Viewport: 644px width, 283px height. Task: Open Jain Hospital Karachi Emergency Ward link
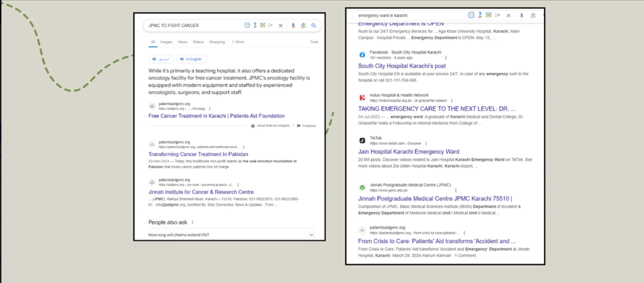point(409,152)
